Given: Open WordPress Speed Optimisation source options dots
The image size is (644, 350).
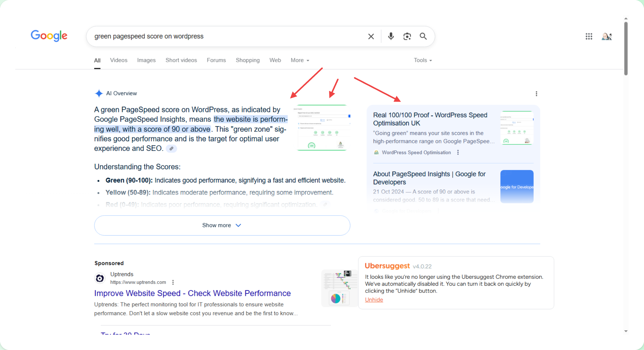Looking at the screenshot, I should [x=458, y=152].
